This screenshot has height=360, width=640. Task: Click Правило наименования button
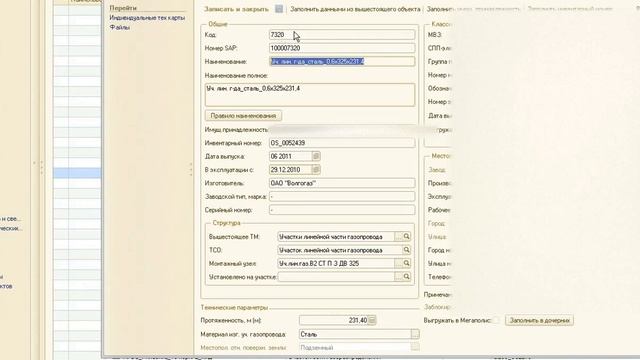click(x=243, y=116)
